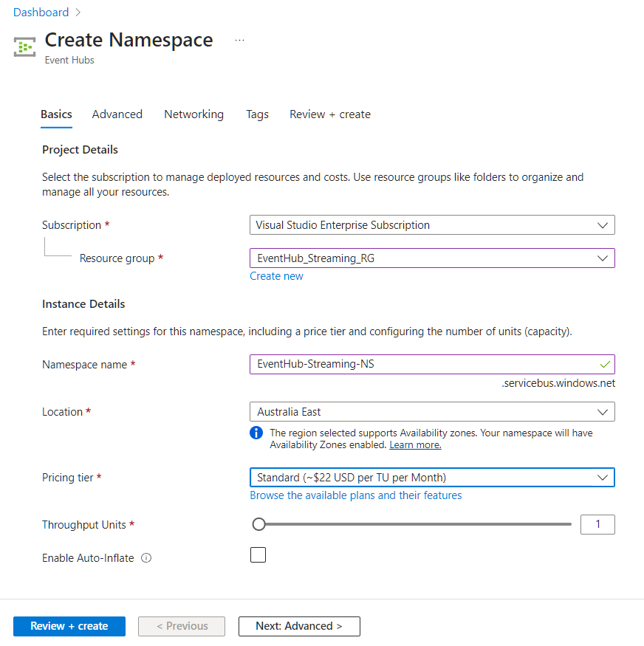The height and width of the screenshot is (646, 644).
Task: Open the Tags tab
Action: tap(257, 114)
